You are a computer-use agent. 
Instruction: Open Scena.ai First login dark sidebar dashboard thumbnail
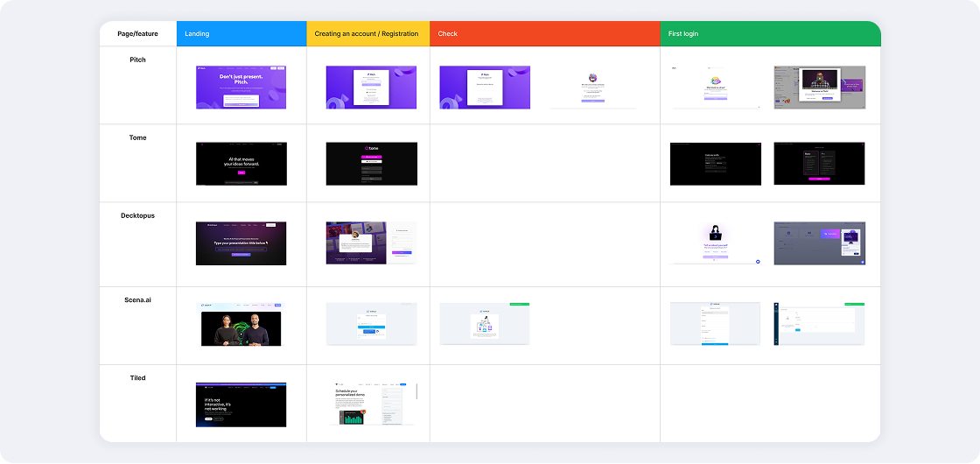click(x=819, y=324)
